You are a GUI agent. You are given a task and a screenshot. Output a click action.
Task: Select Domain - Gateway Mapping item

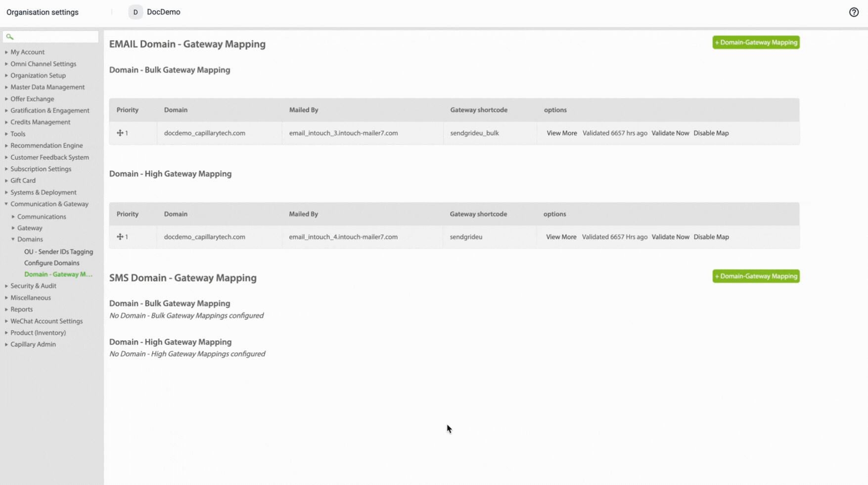coord(58,274)
